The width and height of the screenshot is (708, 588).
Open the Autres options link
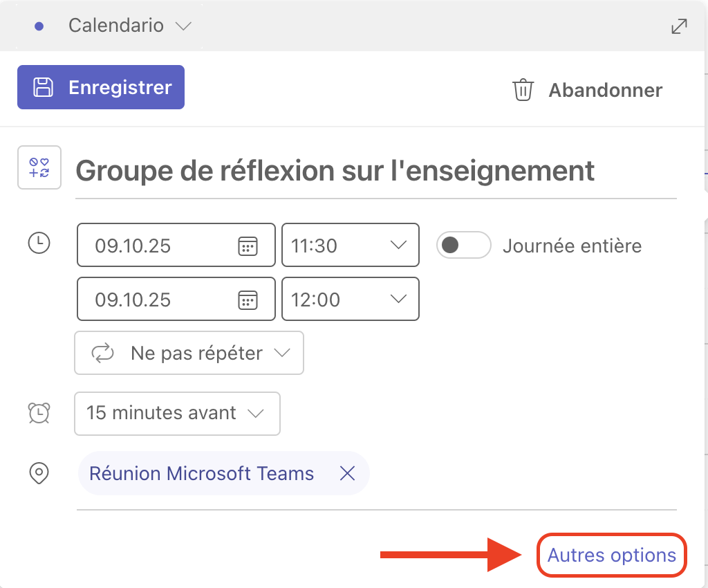611,555
